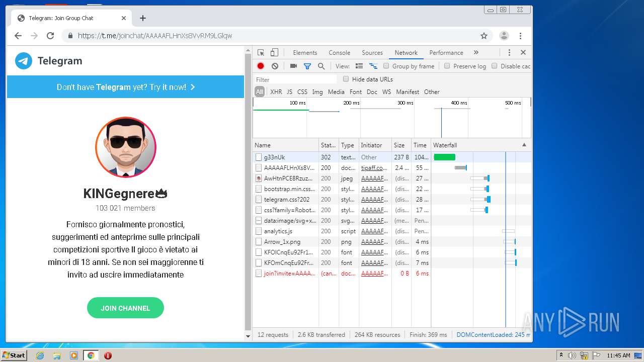644x362 pixels.
Task: Show hidden tray icons arrow
Action: point(561,355)
